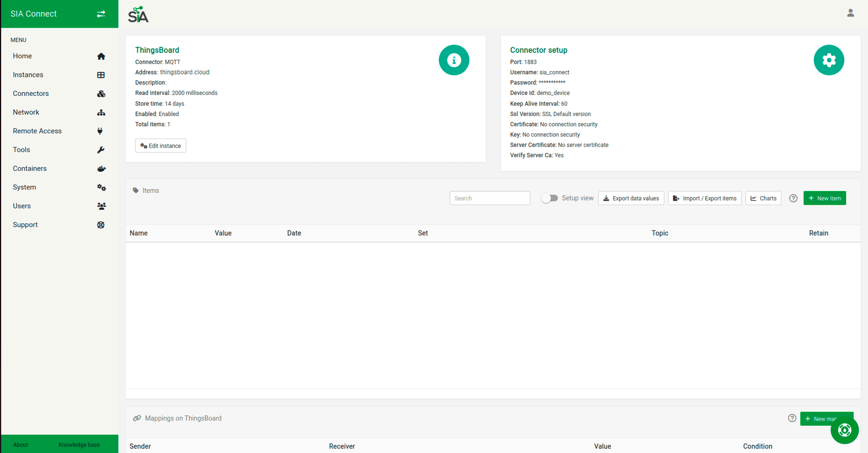Viewport: 868px width, 453px height.
Task: Open Import / Export items
Action: (704, 198)
